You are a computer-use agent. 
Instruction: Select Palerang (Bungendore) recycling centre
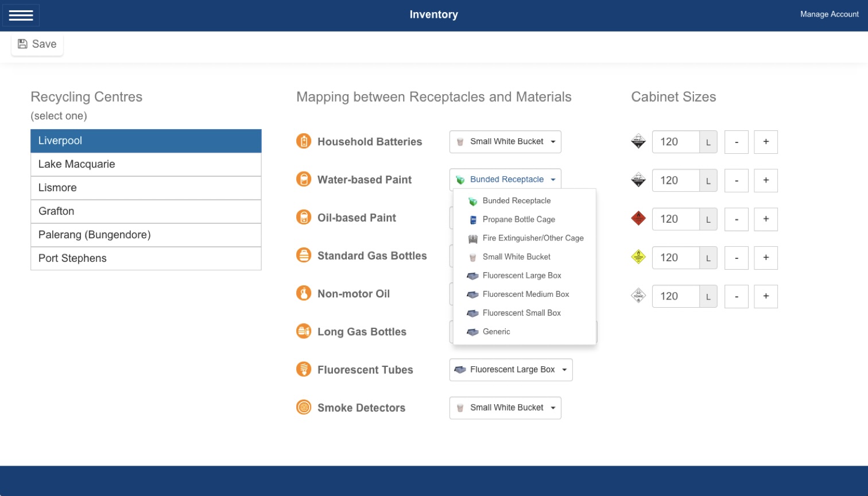(146, 235)
